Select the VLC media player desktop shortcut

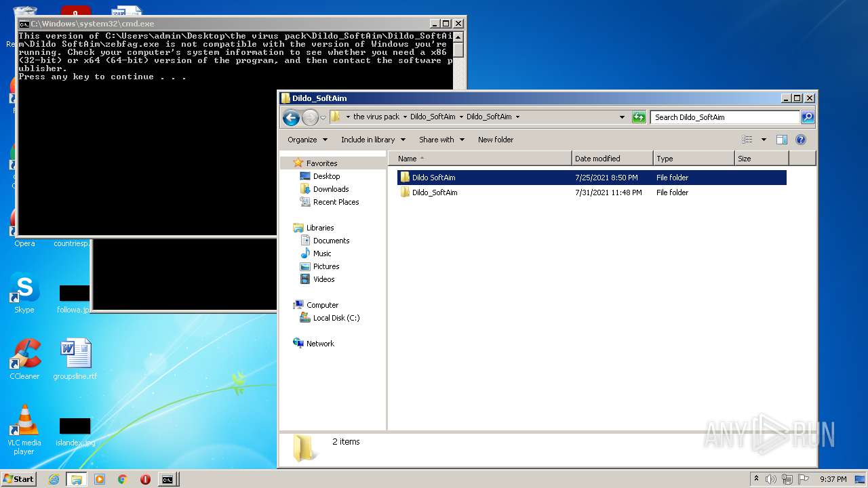coord(24,430)
